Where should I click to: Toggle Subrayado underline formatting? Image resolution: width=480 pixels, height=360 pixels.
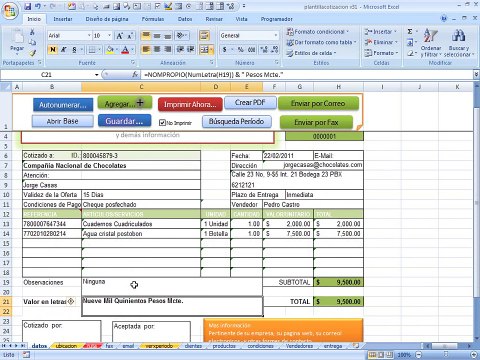tap(74, 50)
